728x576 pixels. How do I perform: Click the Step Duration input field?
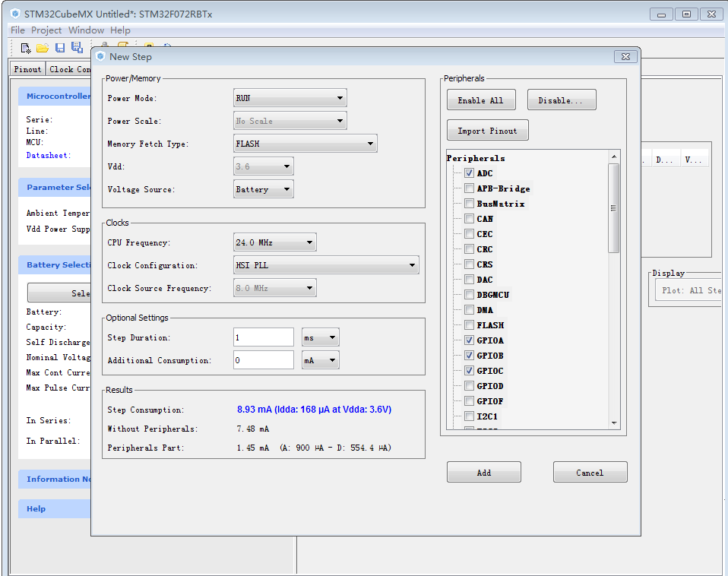tap(263, 337)
